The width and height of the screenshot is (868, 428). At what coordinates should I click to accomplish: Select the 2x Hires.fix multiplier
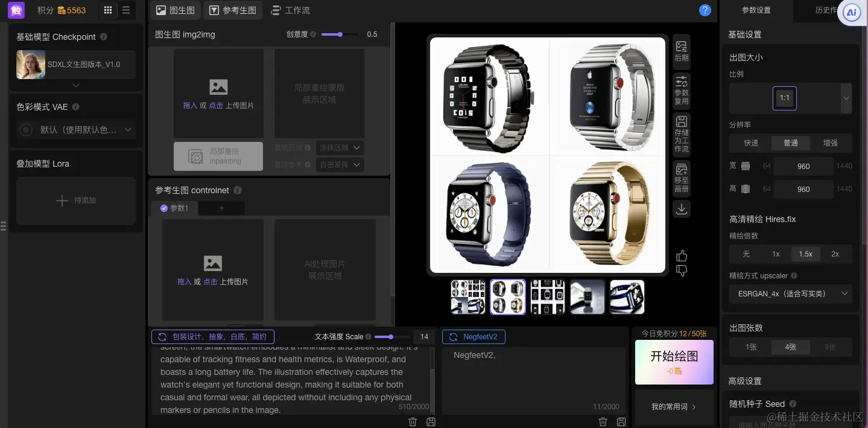click(x=836, y=254)
